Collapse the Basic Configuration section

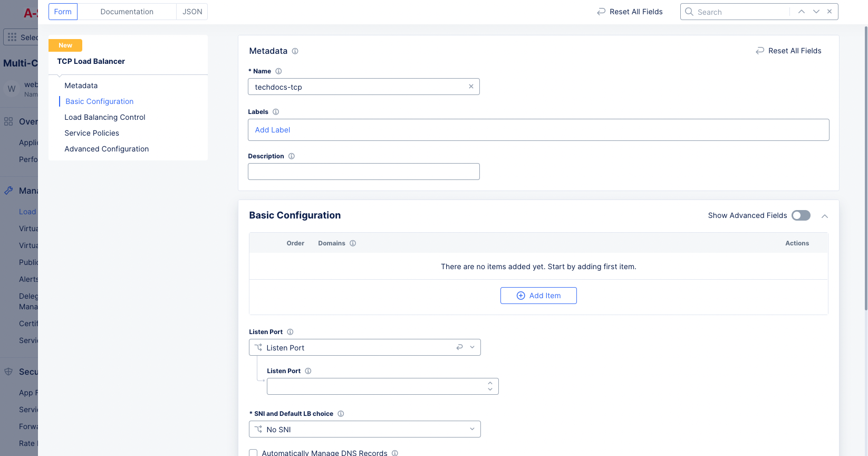(x=825, y=216)
